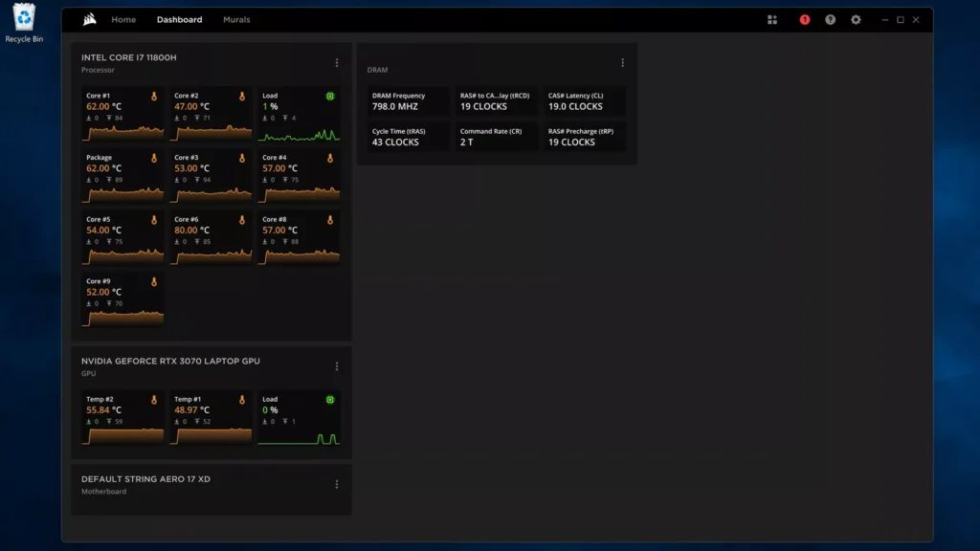Select the Core #1 temperature graph

(123, 132)
